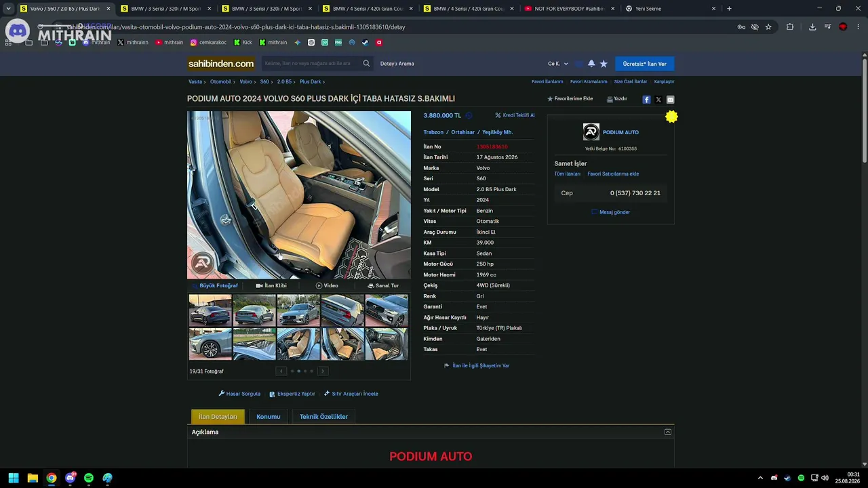The width and height of the screenshot is (868, 488).
Task: Open the password manager key icon
Action: tap(741, 27)
